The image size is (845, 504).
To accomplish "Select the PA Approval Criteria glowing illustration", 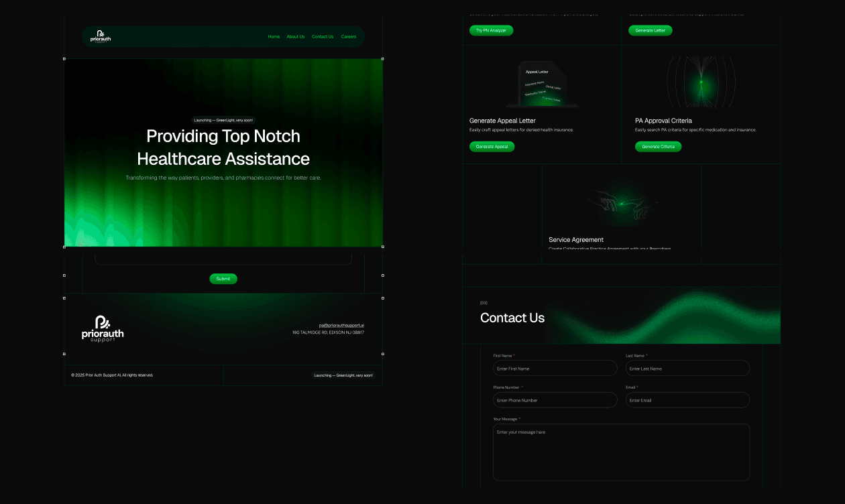I will tap(701, 82).
